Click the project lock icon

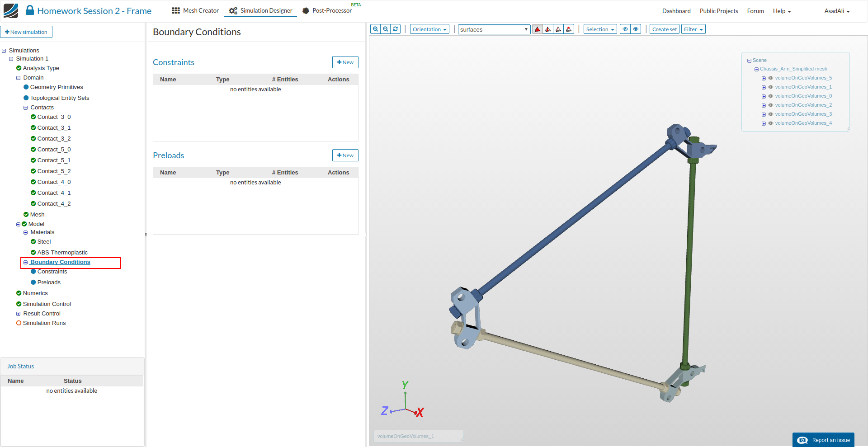tap(30, 10)
